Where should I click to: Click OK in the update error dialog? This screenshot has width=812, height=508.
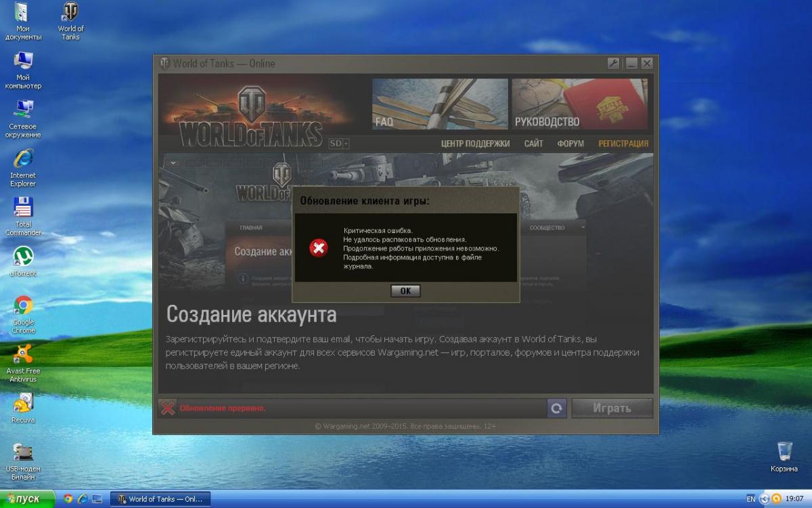point(405,291)
